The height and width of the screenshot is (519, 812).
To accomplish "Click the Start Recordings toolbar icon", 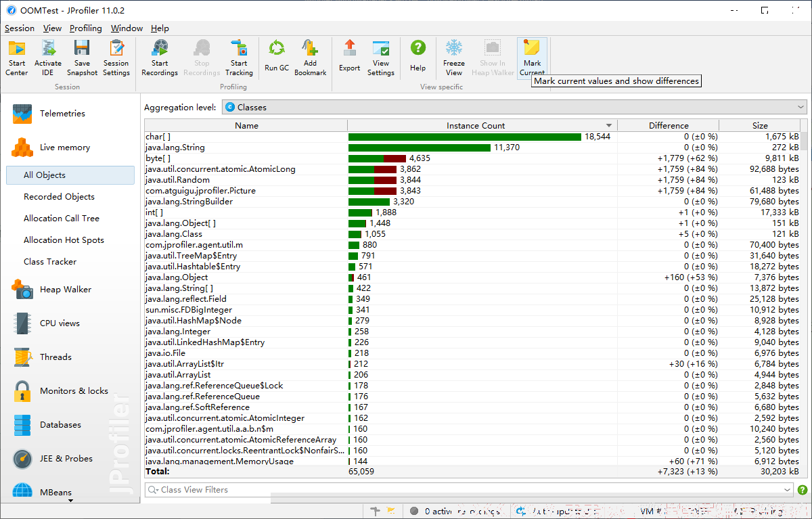I will coord(160,58).
